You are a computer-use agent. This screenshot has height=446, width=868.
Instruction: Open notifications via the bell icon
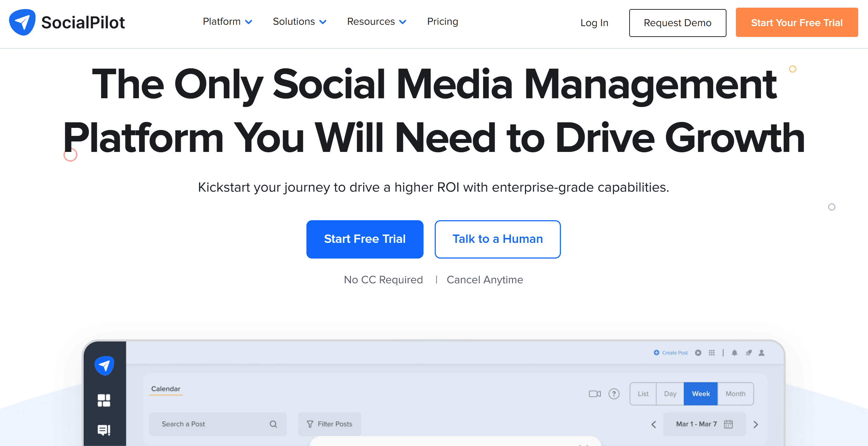pos(734,353)
